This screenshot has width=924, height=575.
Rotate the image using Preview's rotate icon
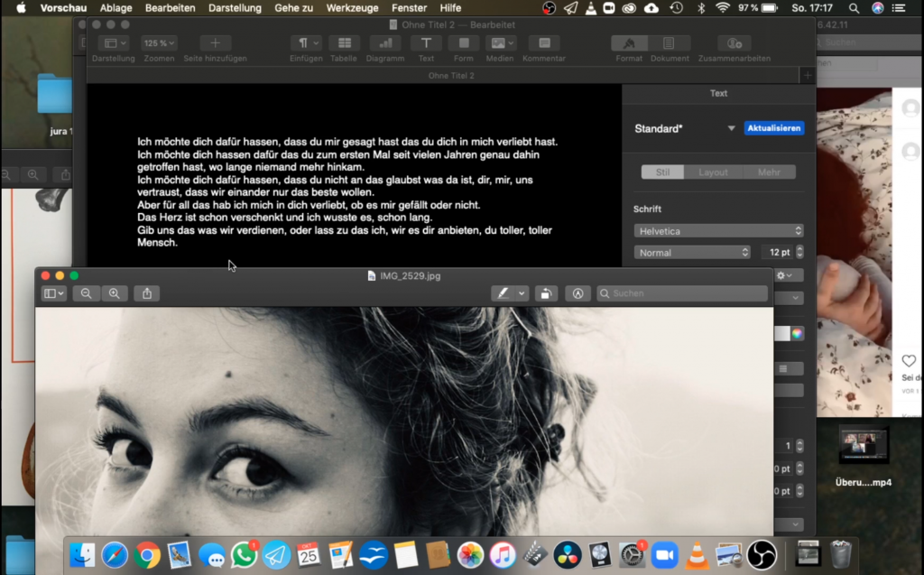click(x=545, y=293)
